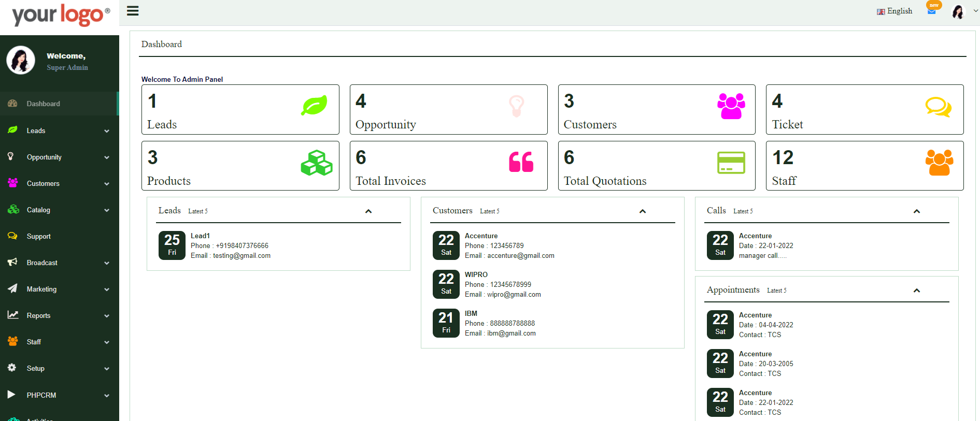Open Reports in the sidebar menu
The width and height of the screenshot is (980, 421).
click(x=60, y=315)
